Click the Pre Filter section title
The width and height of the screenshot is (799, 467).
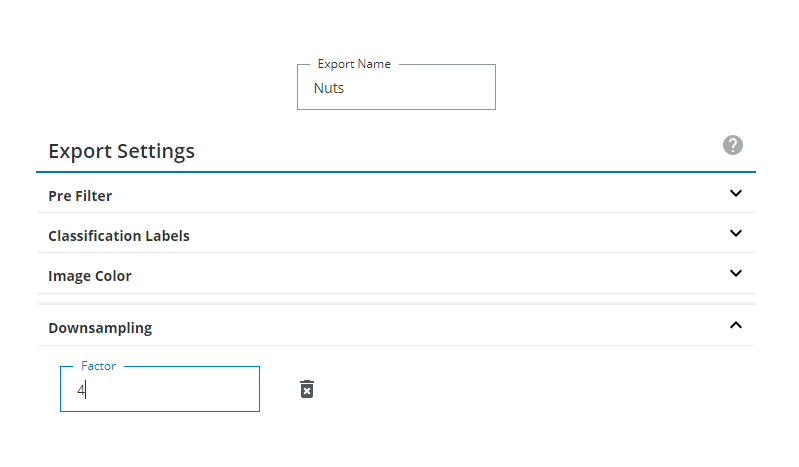80,196
